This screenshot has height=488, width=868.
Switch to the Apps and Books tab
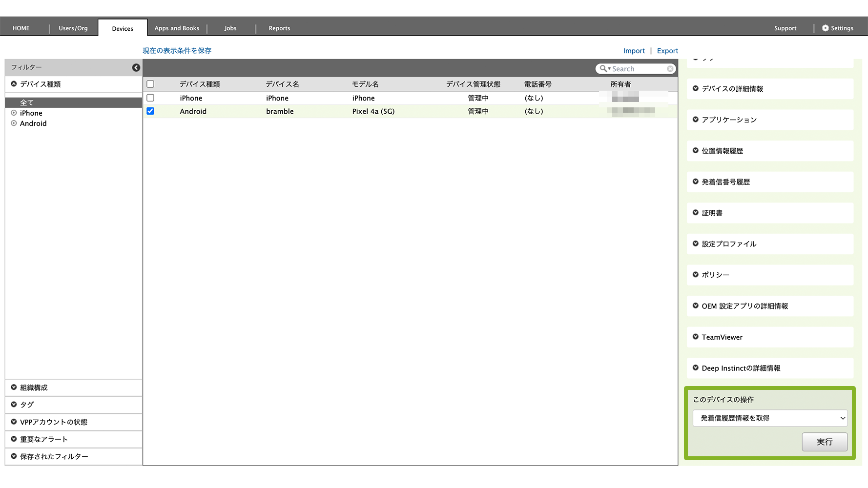coord(177,28)
